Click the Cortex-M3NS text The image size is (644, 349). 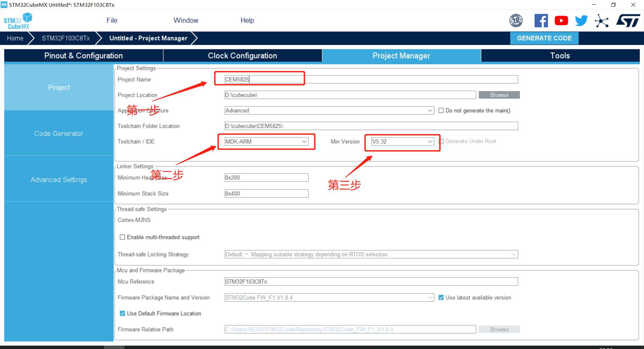click(134, 220)
